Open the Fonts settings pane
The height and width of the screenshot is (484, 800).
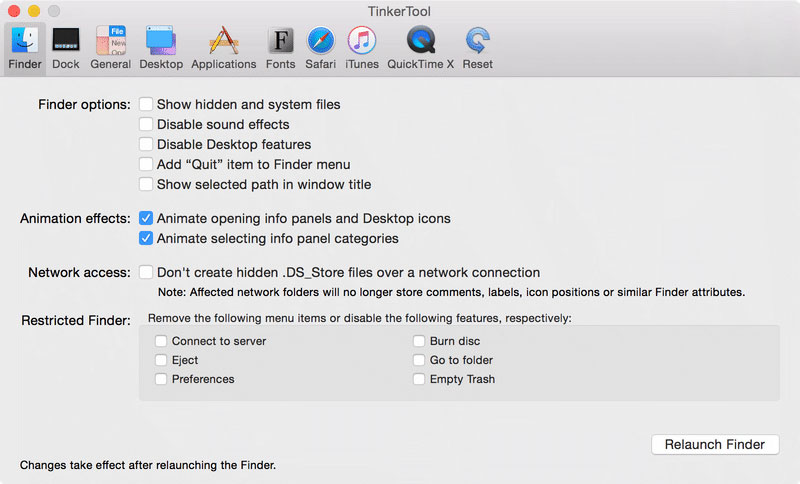pos(280,41)
